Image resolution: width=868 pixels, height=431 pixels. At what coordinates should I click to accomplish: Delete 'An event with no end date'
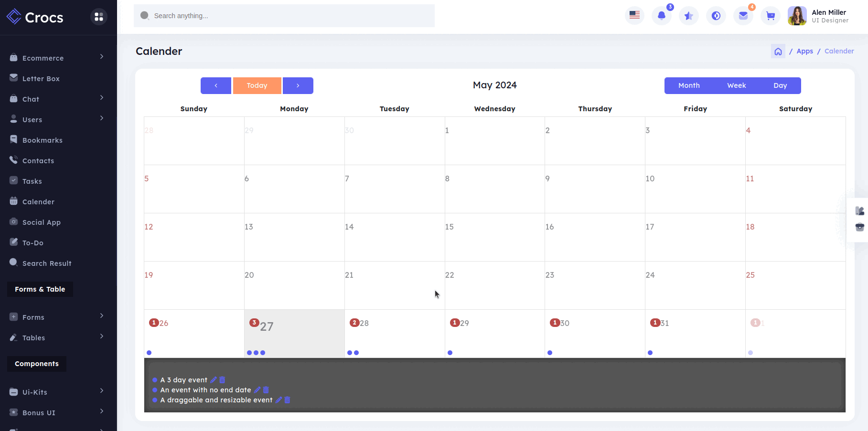[x=266, y=390]
